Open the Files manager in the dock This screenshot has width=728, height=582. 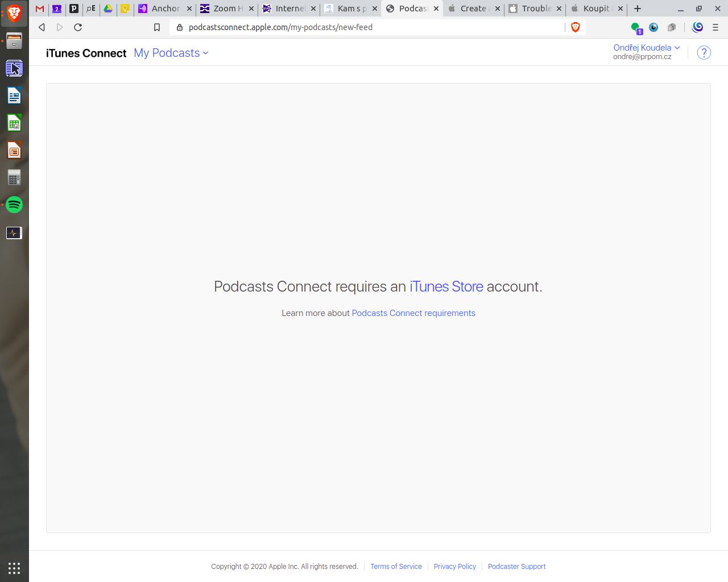(14, 41)
